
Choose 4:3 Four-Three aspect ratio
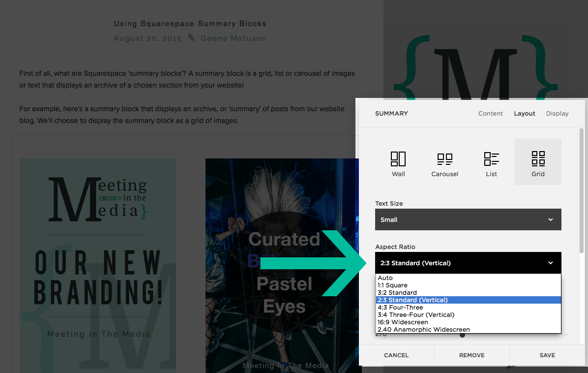pos(469,308)
